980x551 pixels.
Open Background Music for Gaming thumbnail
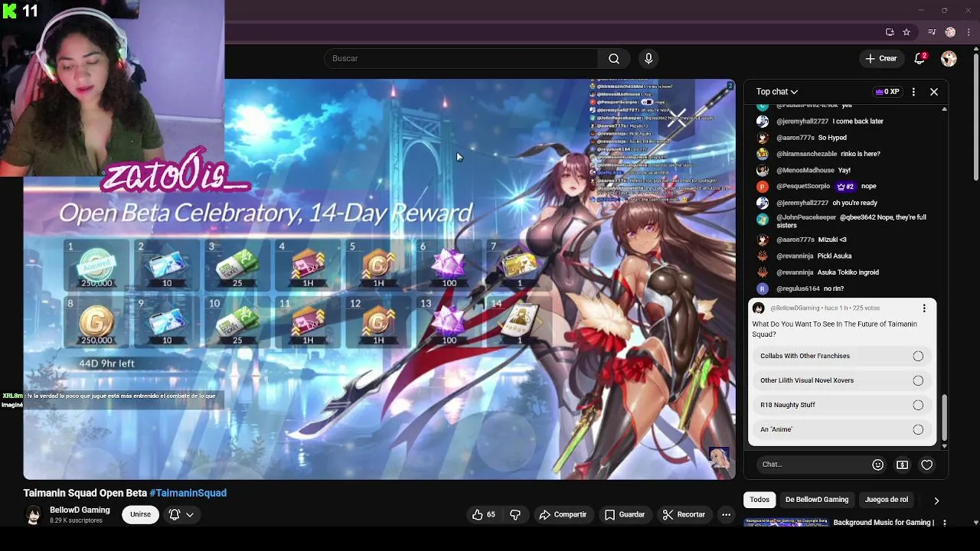(786, 523)
